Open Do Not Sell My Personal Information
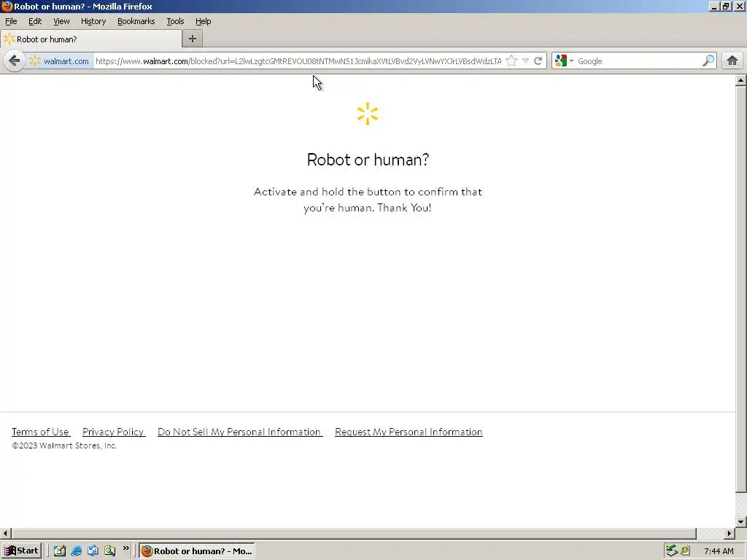 pyautogui.click(x=239, y=432)
